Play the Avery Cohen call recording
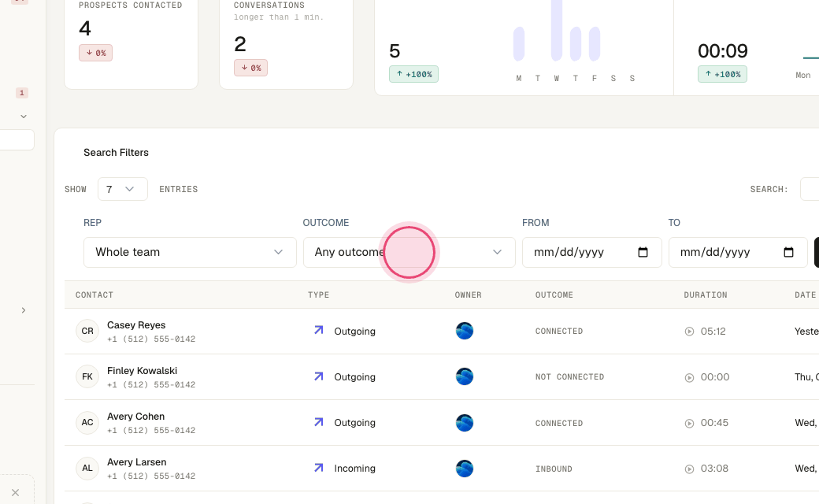The width and height of the screenshot is (819, 504). pyautogui.click(x=690, y=423)
